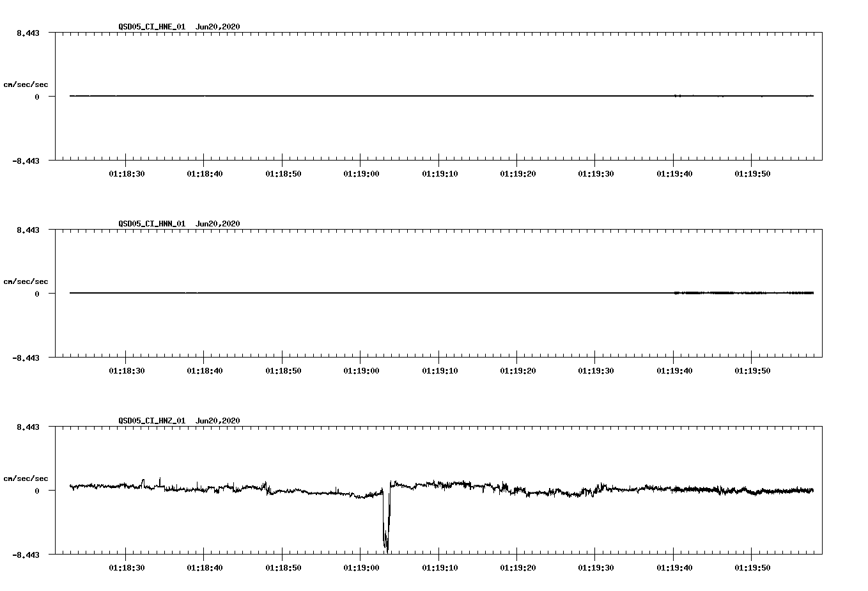Pick 01:19:00 time label under HNN plot
This screenshot has height=591, width=868.
point(361,371)
